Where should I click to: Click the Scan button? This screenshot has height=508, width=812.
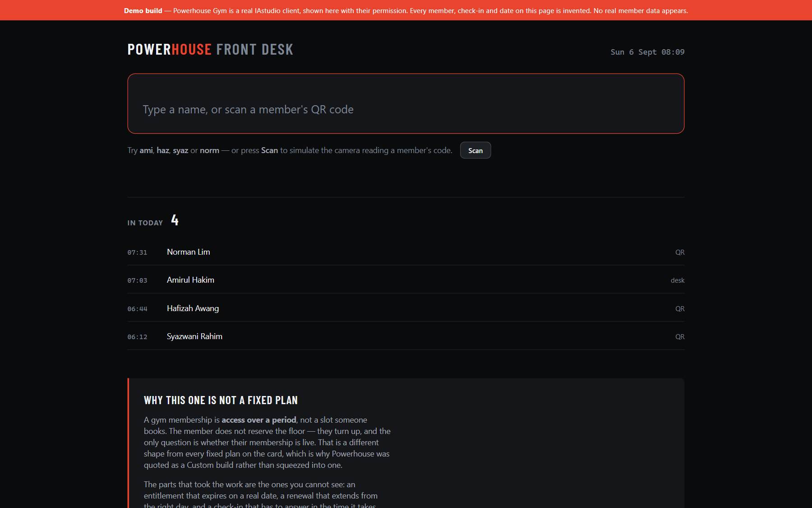point(475,150)
